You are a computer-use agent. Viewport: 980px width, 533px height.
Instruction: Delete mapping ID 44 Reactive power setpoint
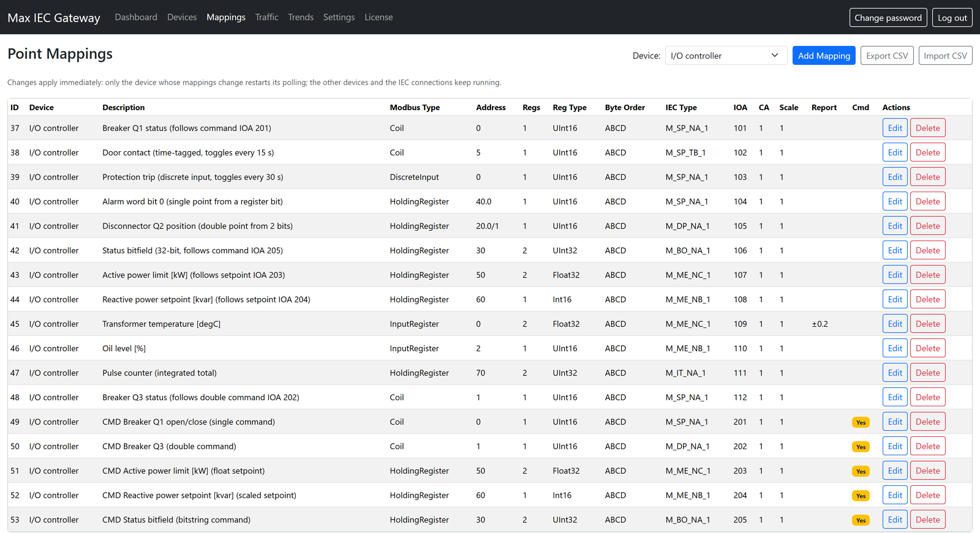[x=927, y=299]
